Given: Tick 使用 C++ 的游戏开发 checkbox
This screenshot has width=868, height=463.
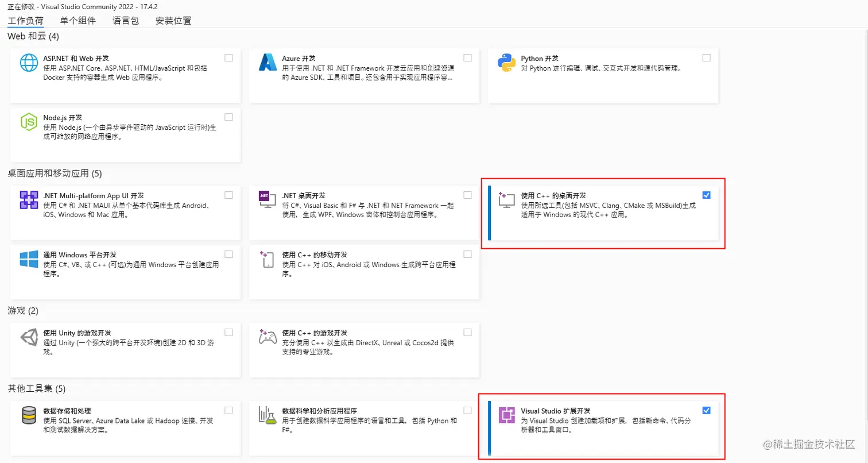Looking at the screenshot, I should 467,332.
